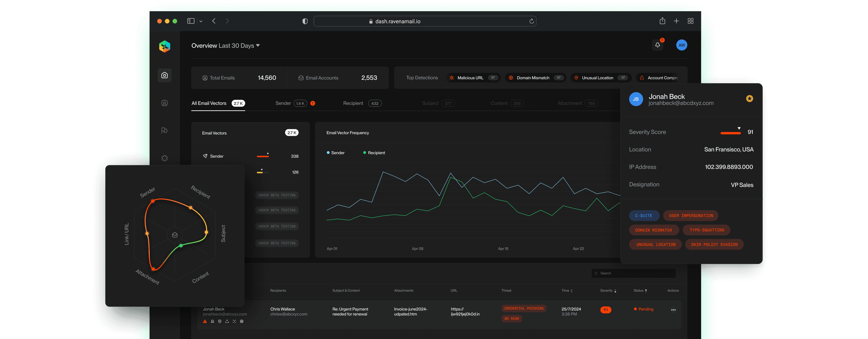Image resolution: width=868 pixels, height=339 pixels.
Task: Sort table by Status column arrows
Action: [646, 290]
